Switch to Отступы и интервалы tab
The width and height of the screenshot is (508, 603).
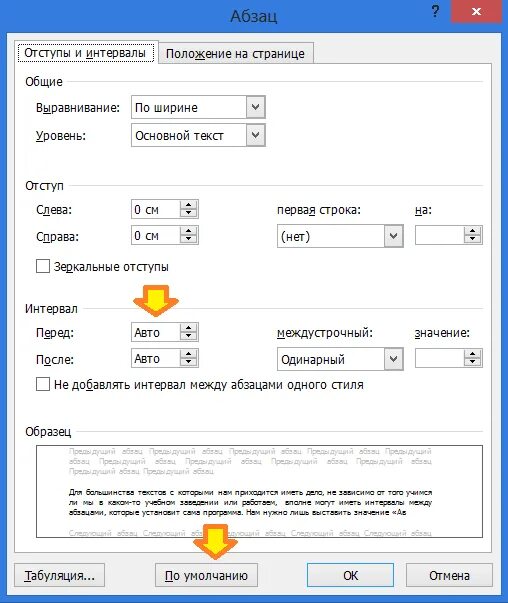(85, 53)
